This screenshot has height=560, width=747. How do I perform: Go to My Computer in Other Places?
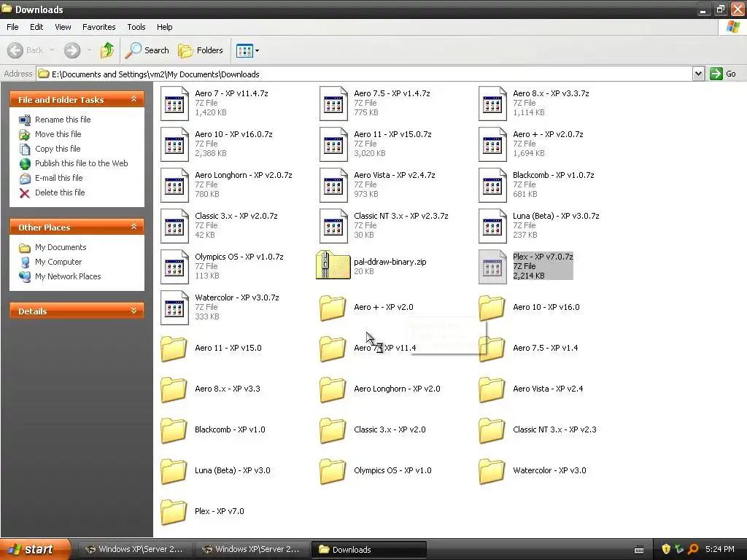point(58,262)
